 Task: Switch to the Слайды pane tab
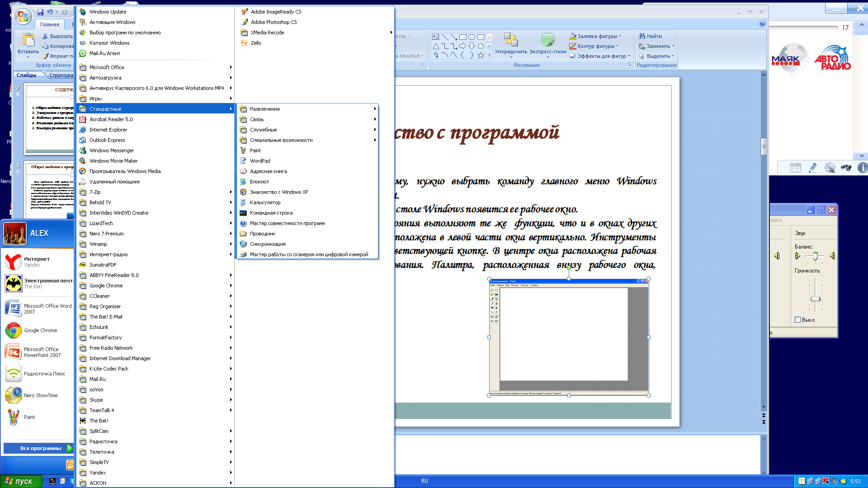pyautogui.click(x=27, y=75)
